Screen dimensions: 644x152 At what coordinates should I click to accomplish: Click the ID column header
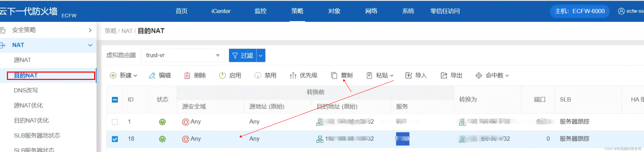tap(131, 100)
